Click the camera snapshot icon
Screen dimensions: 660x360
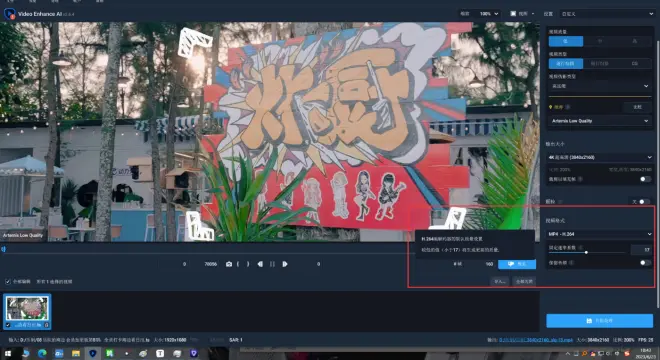coord(229,264)
